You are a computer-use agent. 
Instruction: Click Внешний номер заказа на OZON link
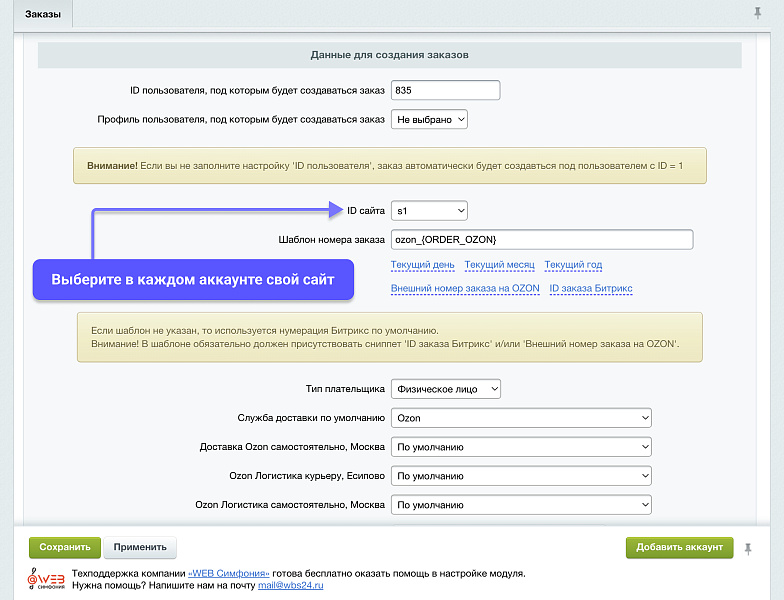[x=465, y=288]
